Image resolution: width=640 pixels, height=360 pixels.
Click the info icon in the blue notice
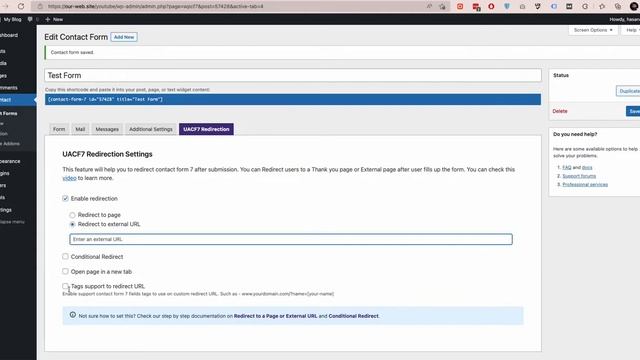[73, 315]
